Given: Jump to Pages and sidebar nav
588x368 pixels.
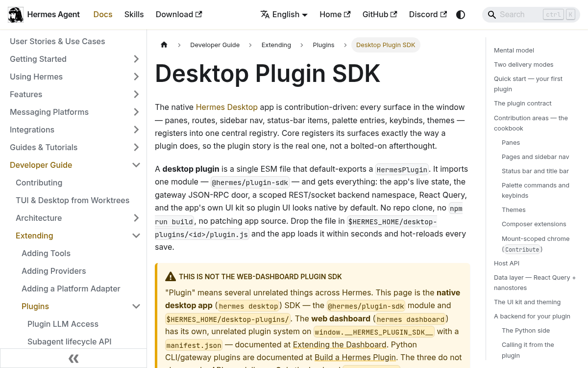Looking at the screenshot, I should (536, 157).
